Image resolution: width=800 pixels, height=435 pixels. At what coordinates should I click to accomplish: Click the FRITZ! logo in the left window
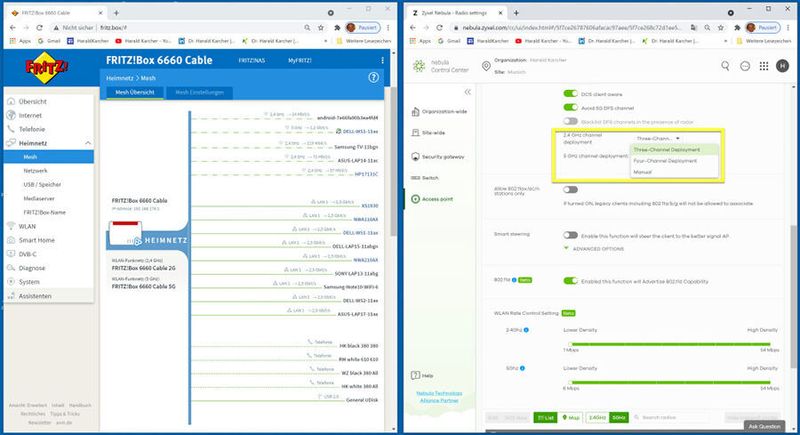pyautogui.click(x=47, y=67)
